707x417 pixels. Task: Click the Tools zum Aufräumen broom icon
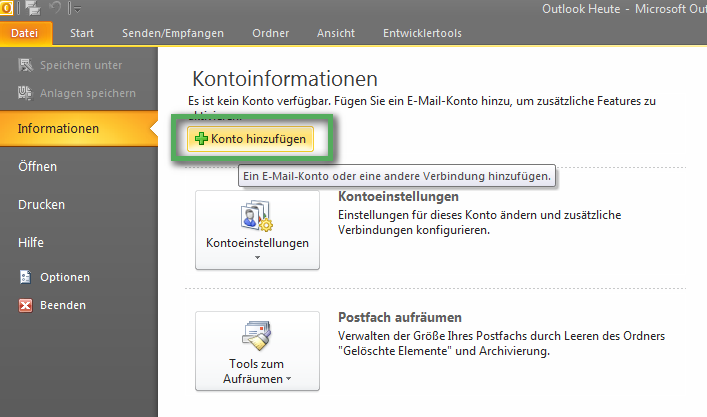[x=257, y=336]
